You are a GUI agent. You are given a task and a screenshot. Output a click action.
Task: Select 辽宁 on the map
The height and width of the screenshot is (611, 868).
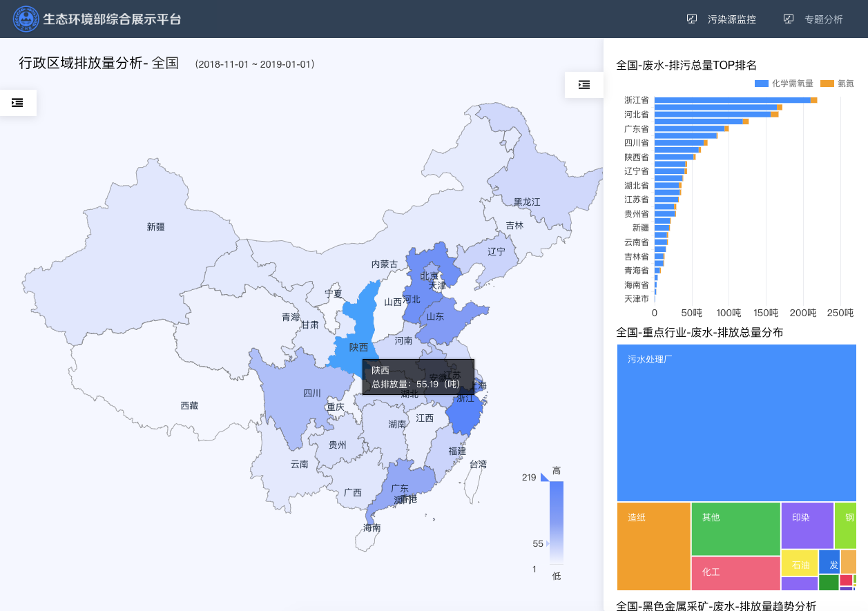pyautogui.click(x=496, y=252)
